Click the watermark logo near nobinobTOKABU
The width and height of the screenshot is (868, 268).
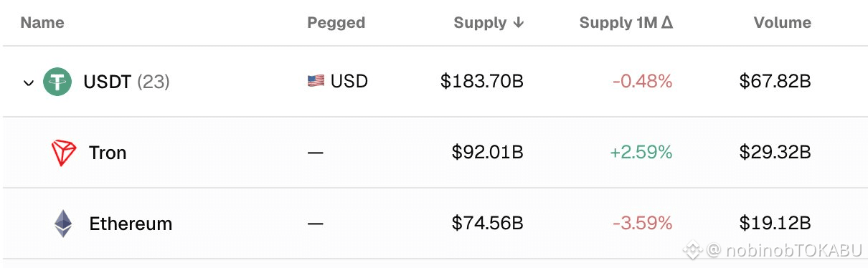[x=692, y=250]
